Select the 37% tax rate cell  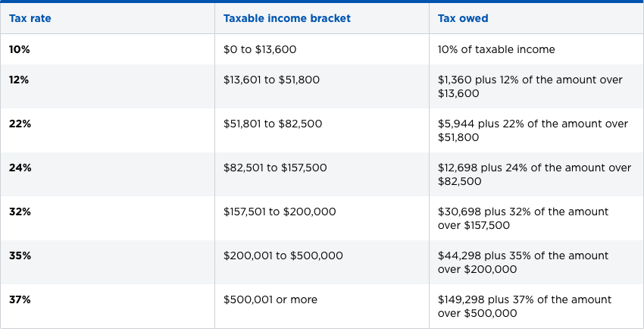[x=20, y=299]
